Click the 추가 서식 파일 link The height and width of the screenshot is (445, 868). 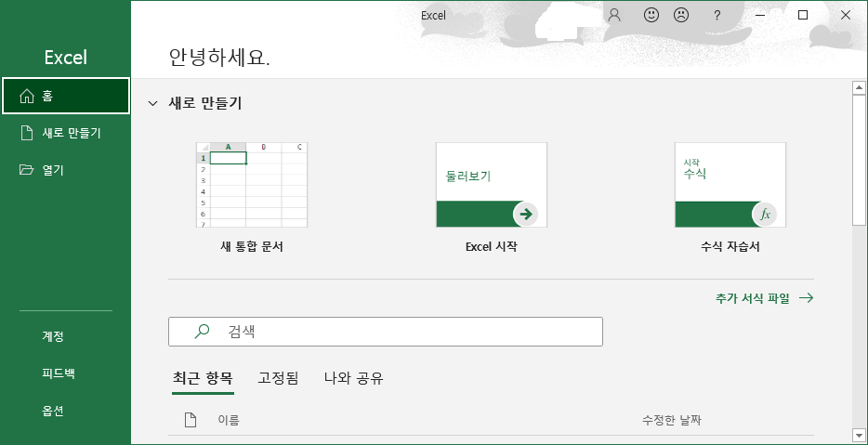[765, 298]
